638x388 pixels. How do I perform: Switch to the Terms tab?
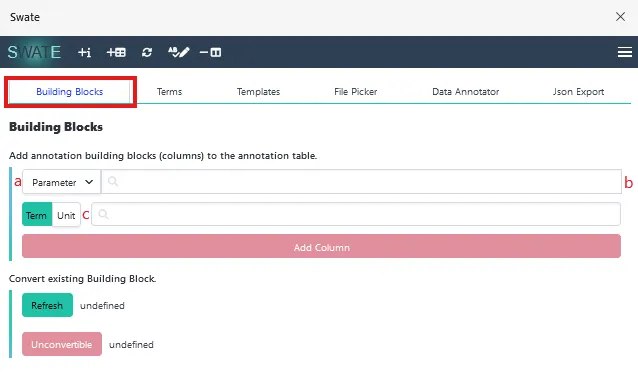click(x=169, y=92)
